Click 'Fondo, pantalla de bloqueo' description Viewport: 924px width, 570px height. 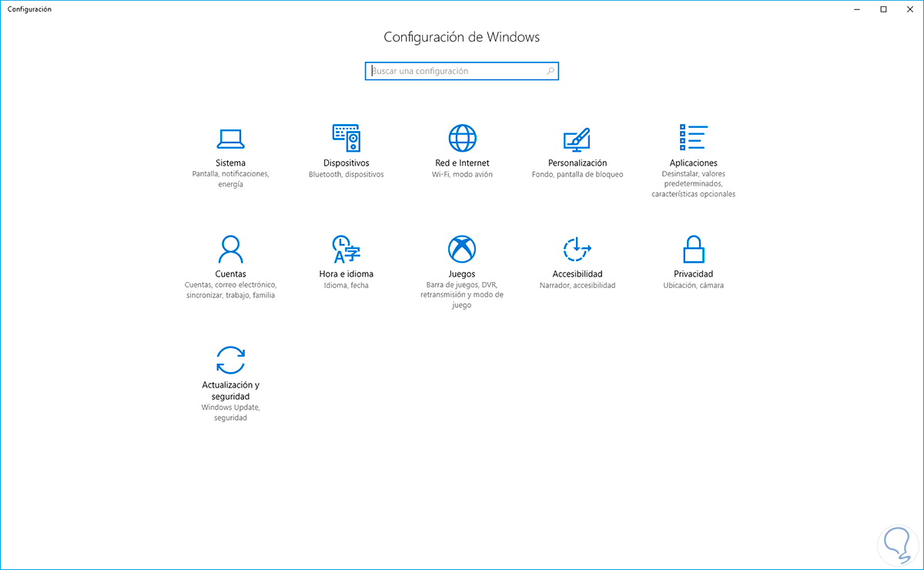[x=577, y=175]
